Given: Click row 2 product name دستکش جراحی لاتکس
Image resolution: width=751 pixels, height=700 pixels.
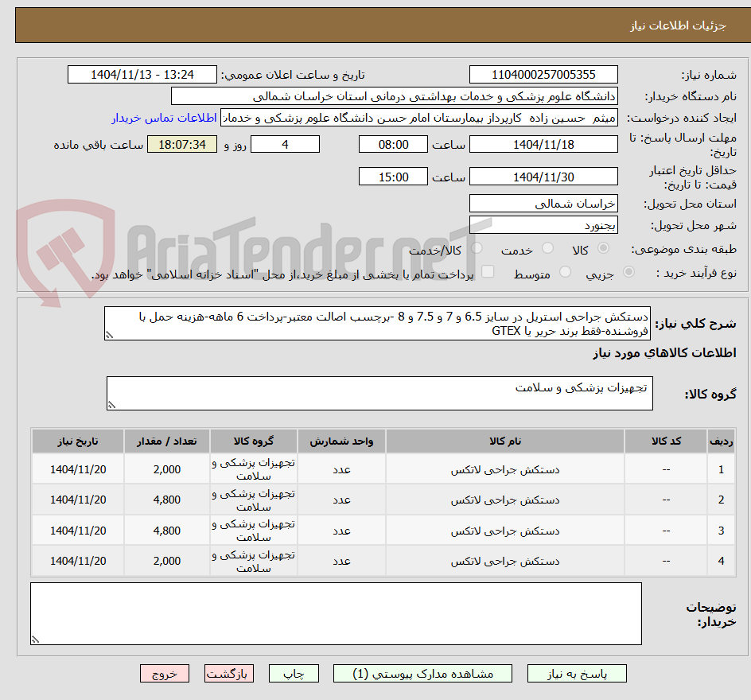Looking at the screenshot, I should 505,500.
